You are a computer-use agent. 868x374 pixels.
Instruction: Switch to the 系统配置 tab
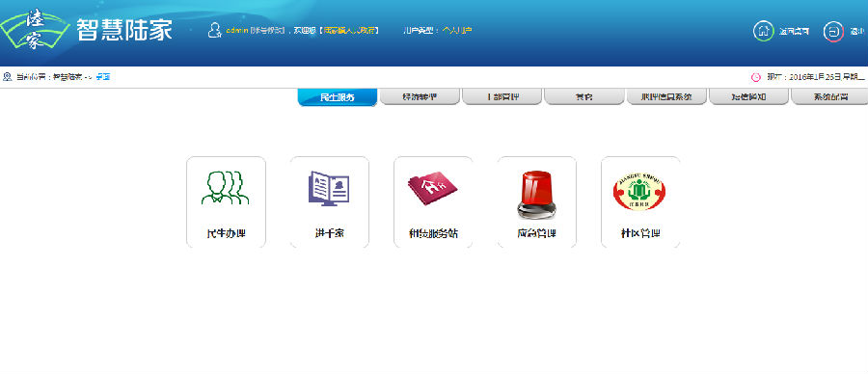coord(829,96)
